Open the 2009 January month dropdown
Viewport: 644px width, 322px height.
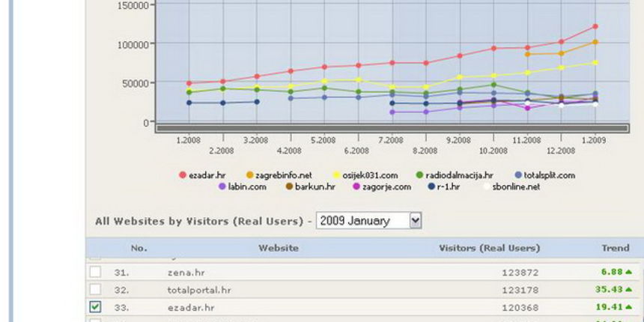pos(368,221)
